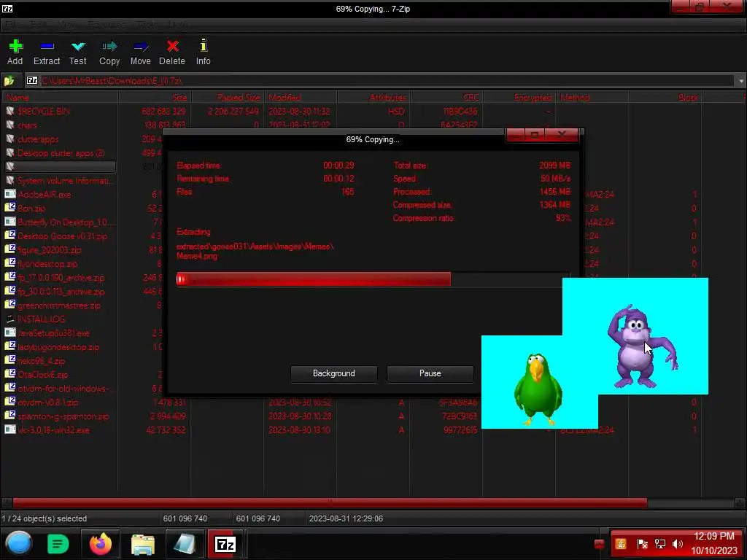Screen dimensions: 747x560
Task: Select the INSTALL.LOG file icon
Action: click(x=10, y=319)
